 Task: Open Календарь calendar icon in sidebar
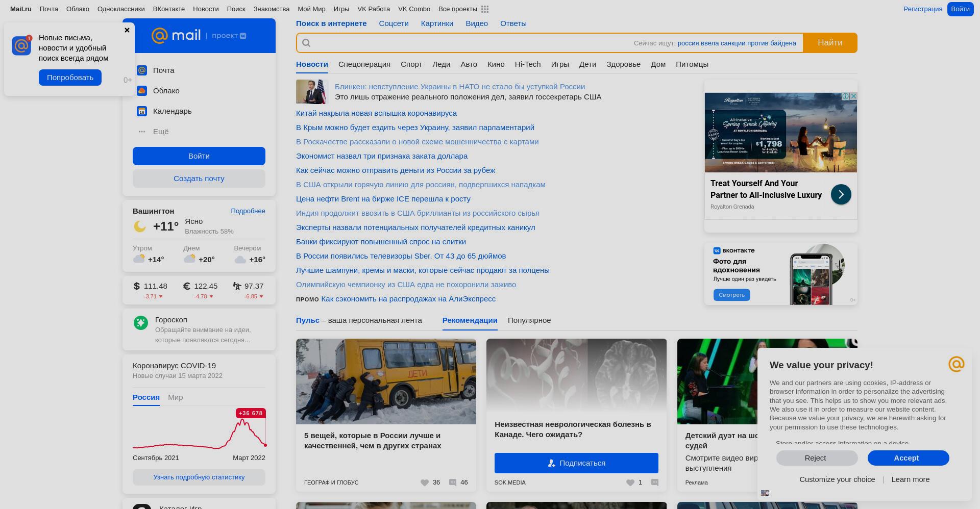pyautogui.click(x=142, y=111)
